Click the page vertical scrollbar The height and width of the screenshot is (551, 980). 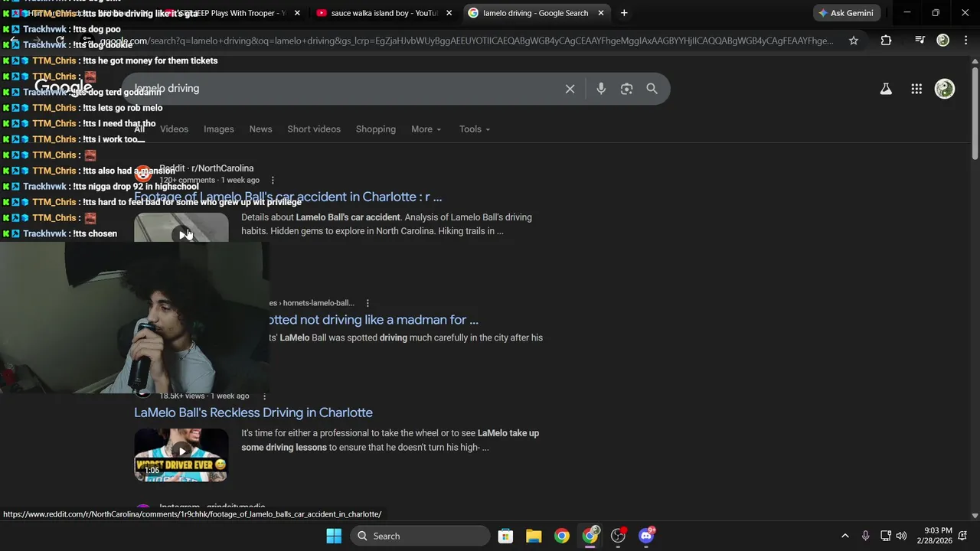pyautogui.click(x=975, y=113)
